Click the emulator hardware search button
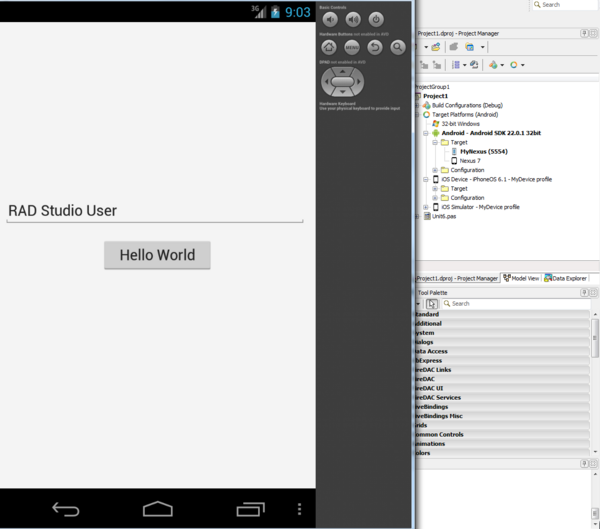The width and height of the screenshot is (600, 529). [398, 47]
